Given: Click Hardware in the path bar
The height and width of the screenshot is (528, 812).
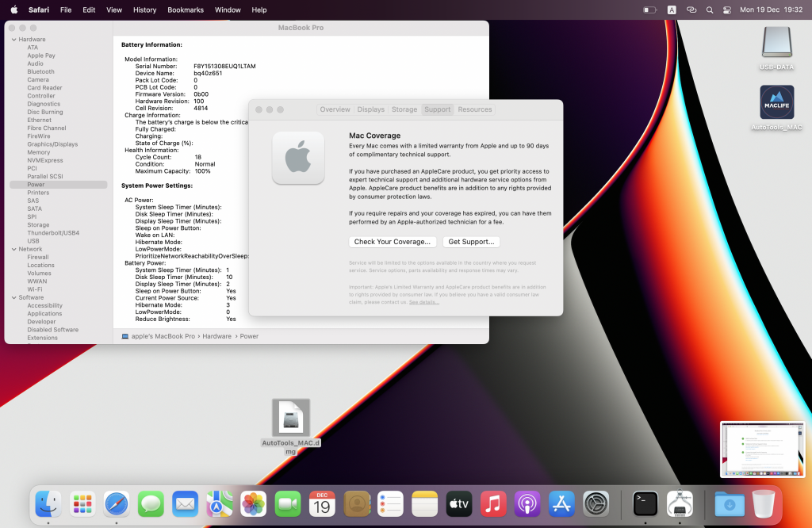Looking at the screenshot, I should pos(217,336).
